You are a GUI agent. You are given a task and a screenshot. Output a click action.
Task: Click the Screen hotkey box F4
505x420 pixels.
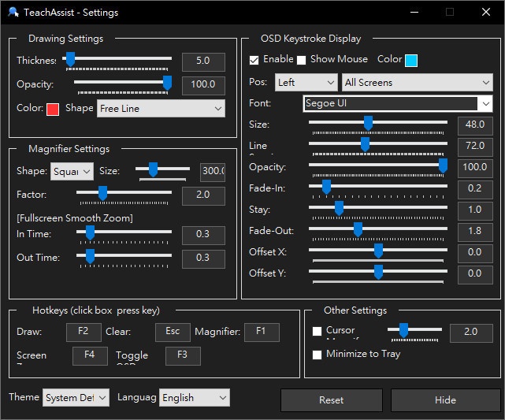[x=90, y=356]
